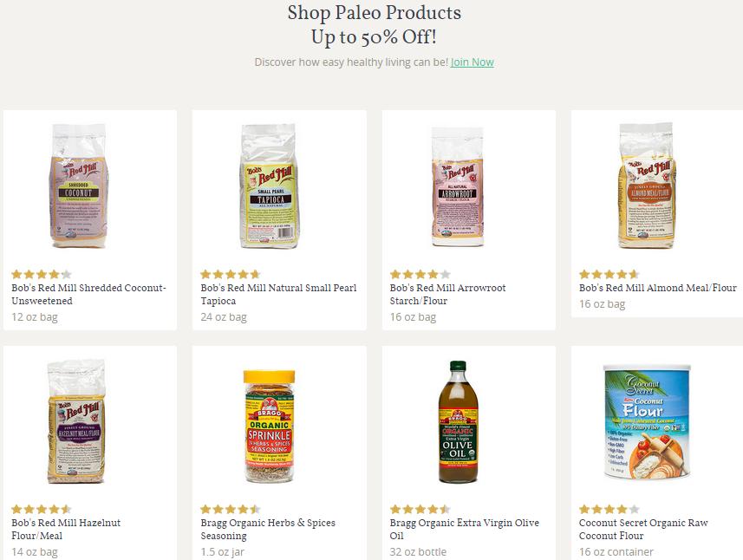Viewport: 743px width, 560px height.
Task: Click star rating under Bragg Olive Oil
Action: [x=420, y=510]
